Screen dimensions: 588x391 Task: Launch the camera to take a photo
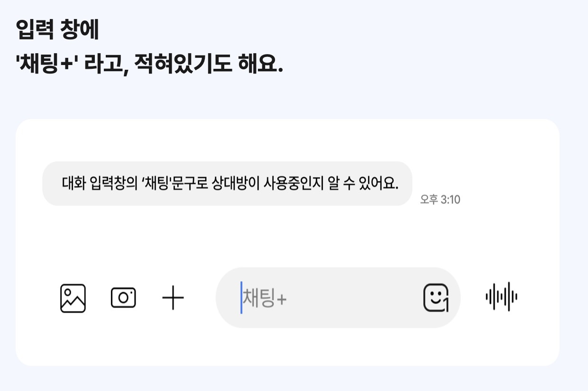pyautogui.click(x=123, y=298)
